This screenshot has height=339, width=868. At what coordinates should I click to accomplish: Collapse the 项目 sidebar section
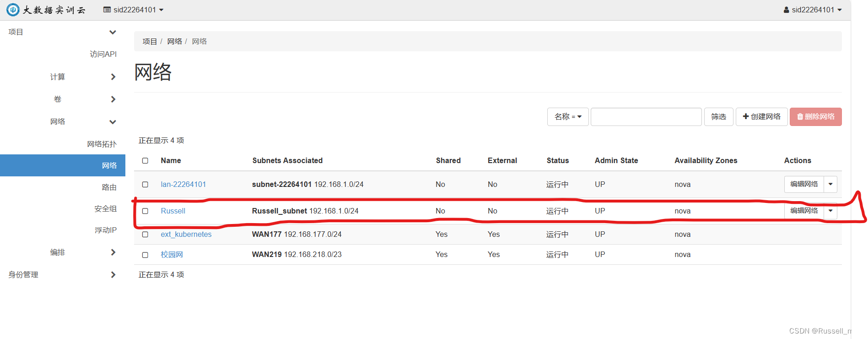(63, 32)
